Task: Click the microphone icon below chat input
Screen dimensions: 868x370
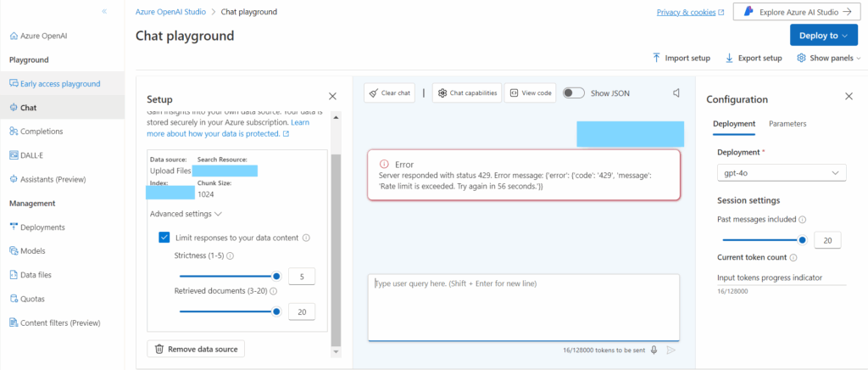Action: pos(654,350)
